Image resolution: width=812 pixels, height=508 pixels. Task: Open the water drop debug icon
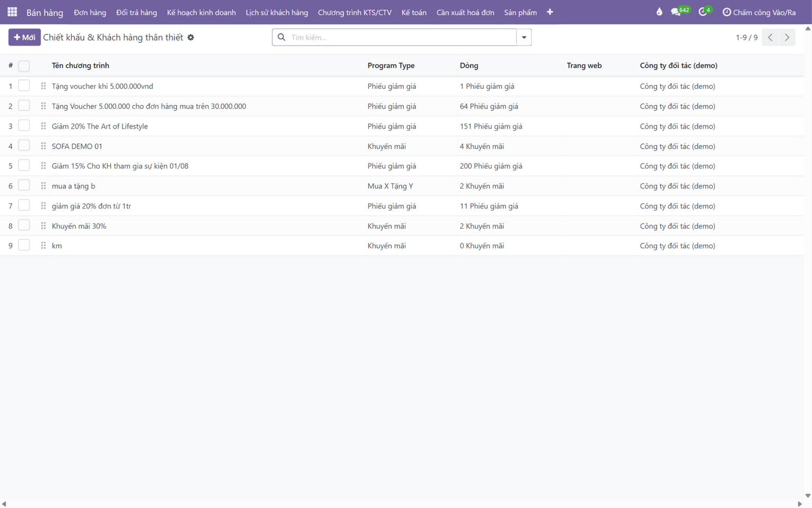pyautogui.click(x=659, y=12)
